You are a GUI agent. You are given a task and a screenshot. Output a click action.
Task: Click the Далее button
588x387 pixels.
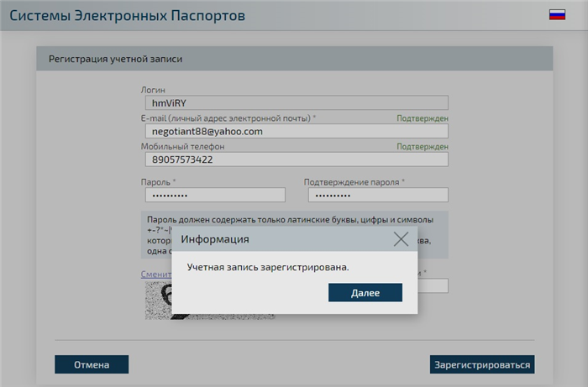[x=365, y=293]
